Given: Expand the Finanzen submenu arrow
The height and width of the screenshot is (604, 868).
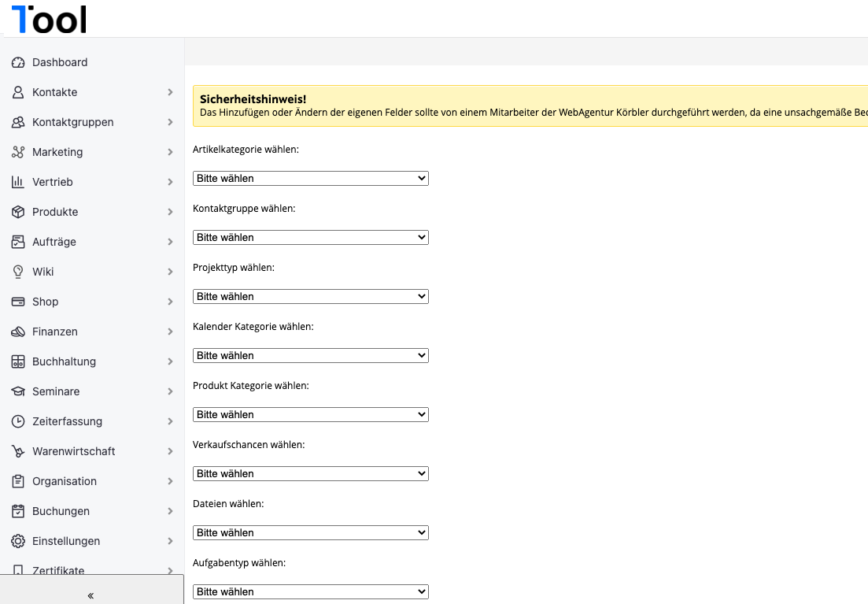Looking at the screenshot, I should [x=170, y=332].
